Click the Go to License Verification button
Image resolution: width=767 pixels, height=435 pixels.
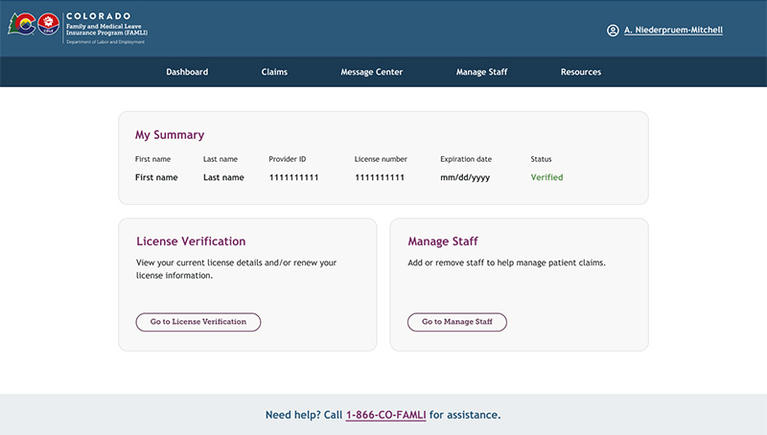[198, 322]
